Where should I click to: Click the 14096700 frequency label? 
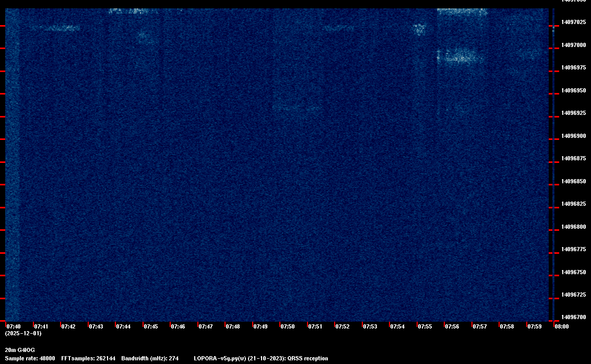[574, 317]
